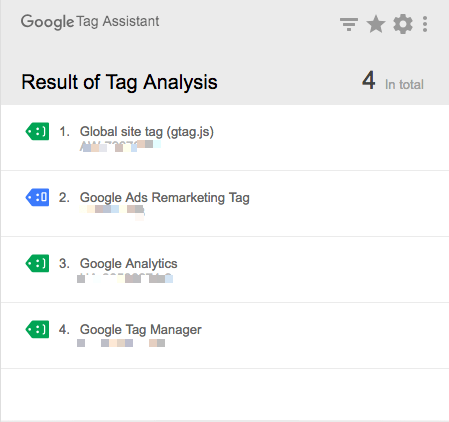The height and width of the screenshot is (422, 449).
Task: Click the blurred ID under Google Analytics
Action: click(125, 278)
